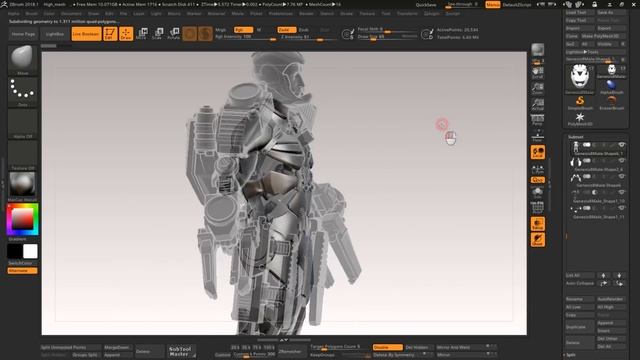Open the Dots stroke type selector

click(x=22, y=93)
